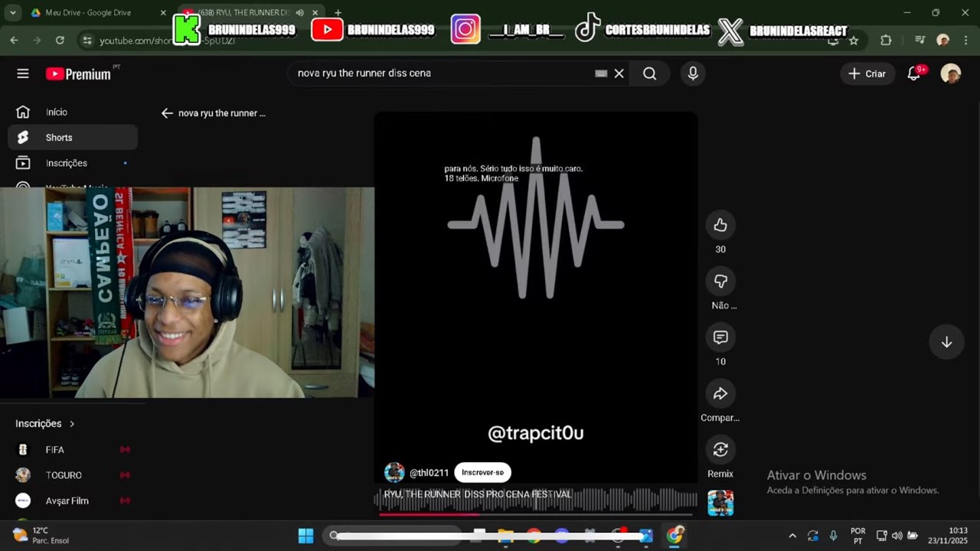Select Shorts in the sidebar

pos(73,138)
